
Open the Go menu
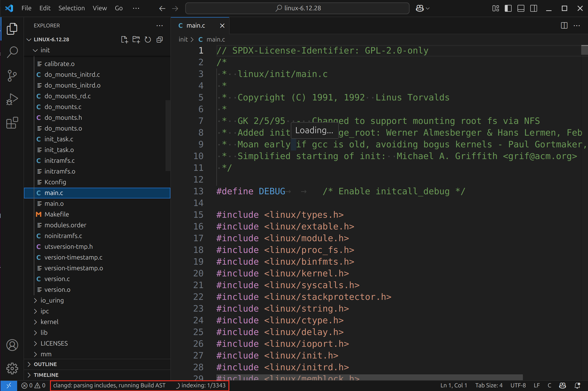(119, 8)
